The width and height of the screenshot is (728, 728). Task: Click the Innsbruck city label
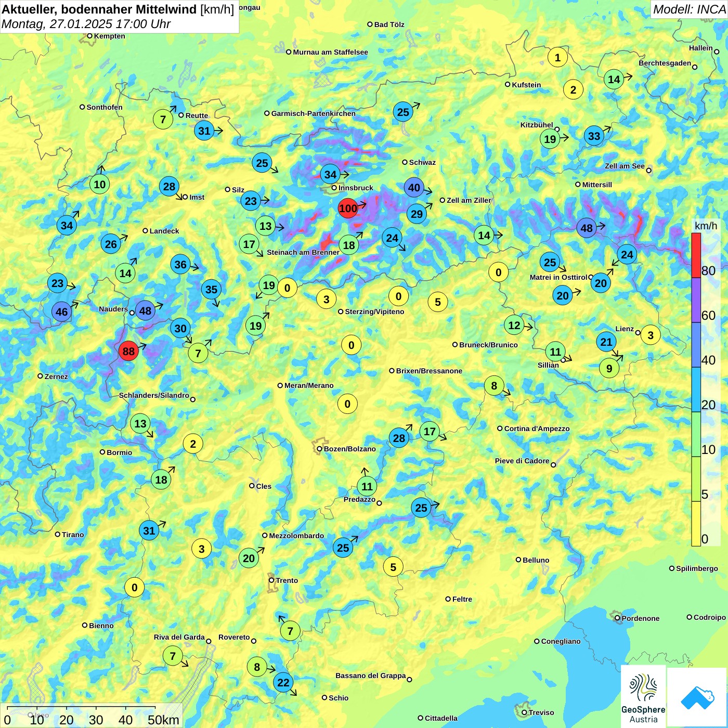(356, 188)
